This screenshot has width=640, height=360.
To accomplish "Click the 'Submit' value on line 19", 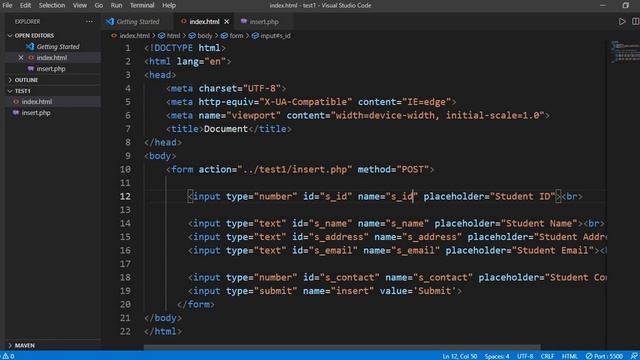I will (435, 291).
